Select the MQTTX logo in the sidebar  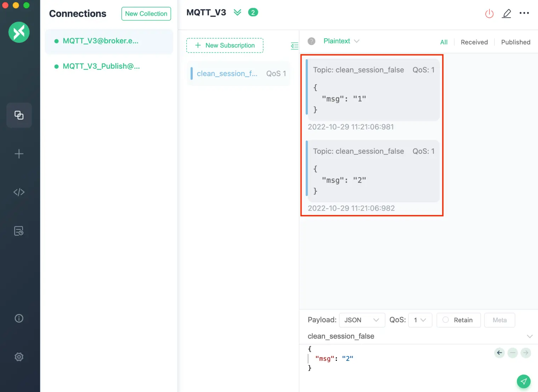click(19, 32)
